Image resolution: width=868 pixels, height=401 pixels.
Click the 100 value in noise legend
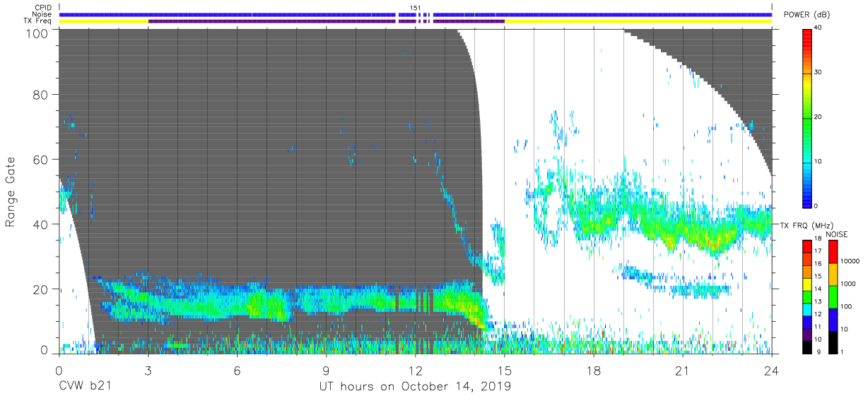pyautogui.click(x=846, y=306)
